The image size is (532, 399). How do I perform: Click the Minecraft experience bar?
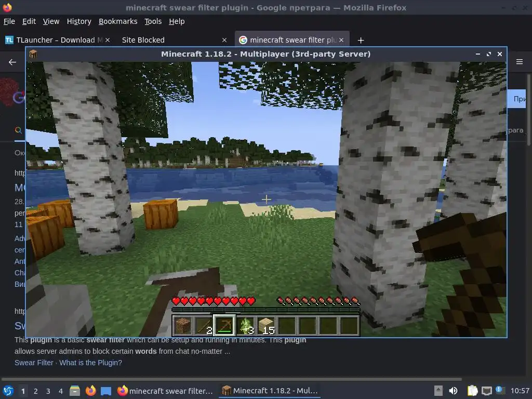point(265,310)
